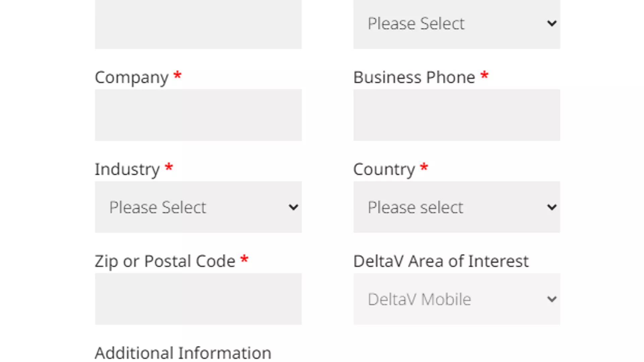Click the Company field label
This screenshot has width=644, height=362.
[x=131, y=77]
